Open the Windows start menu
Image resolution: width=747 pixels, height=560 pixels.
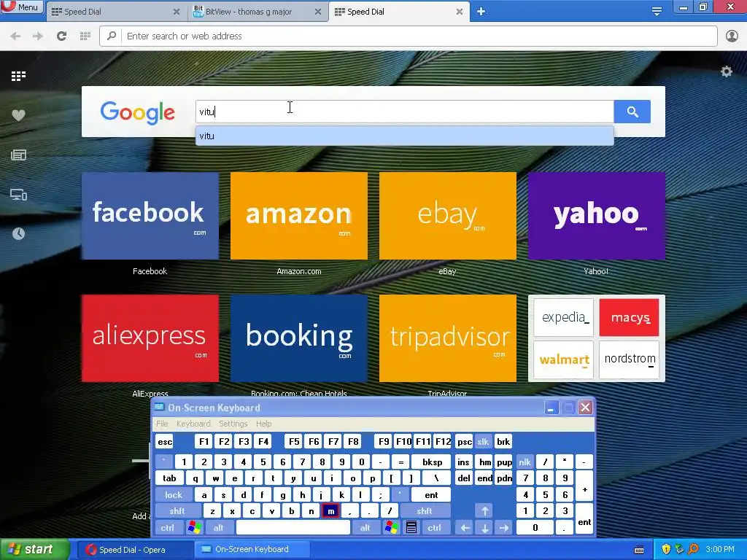coord(34,550)
